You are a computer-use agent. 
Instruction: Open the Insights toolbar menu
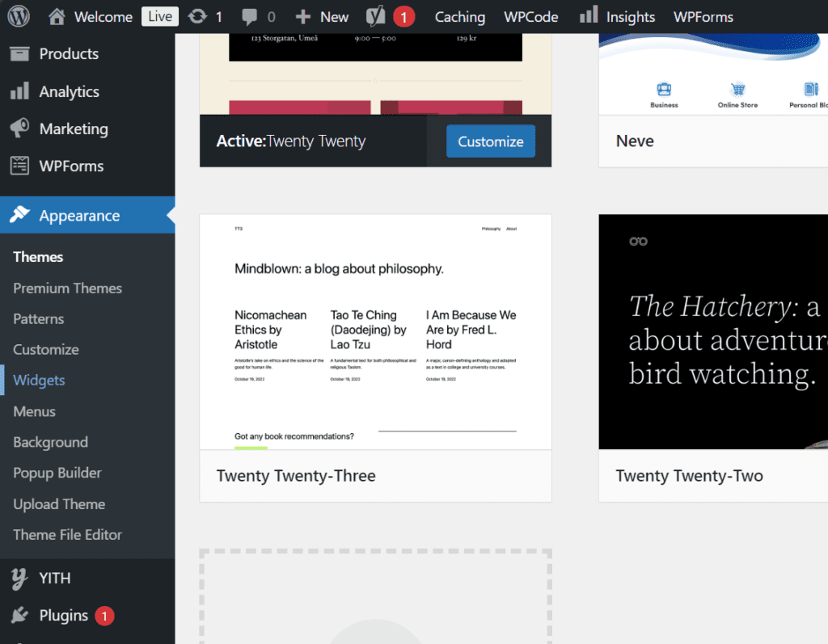point(631,17)
